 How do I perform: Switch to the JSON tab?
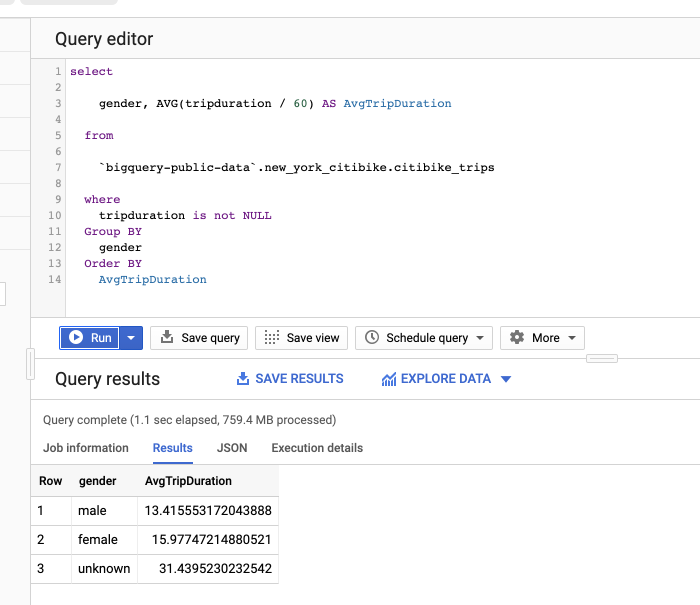click(x=232, y=448)
